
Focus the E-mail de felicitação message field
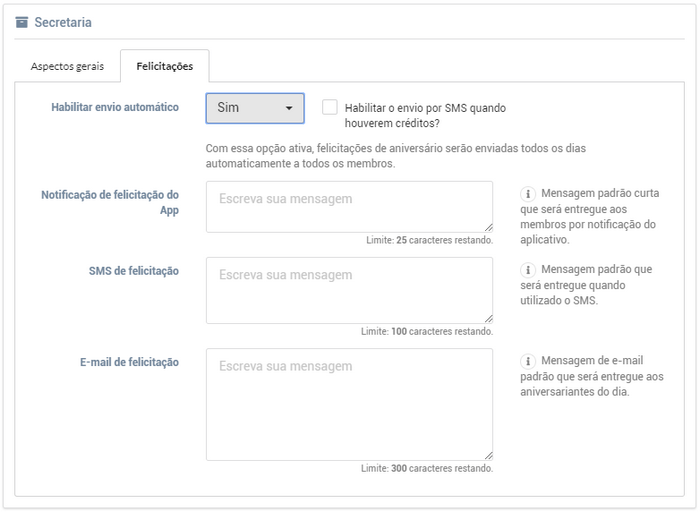pos(349,404)
